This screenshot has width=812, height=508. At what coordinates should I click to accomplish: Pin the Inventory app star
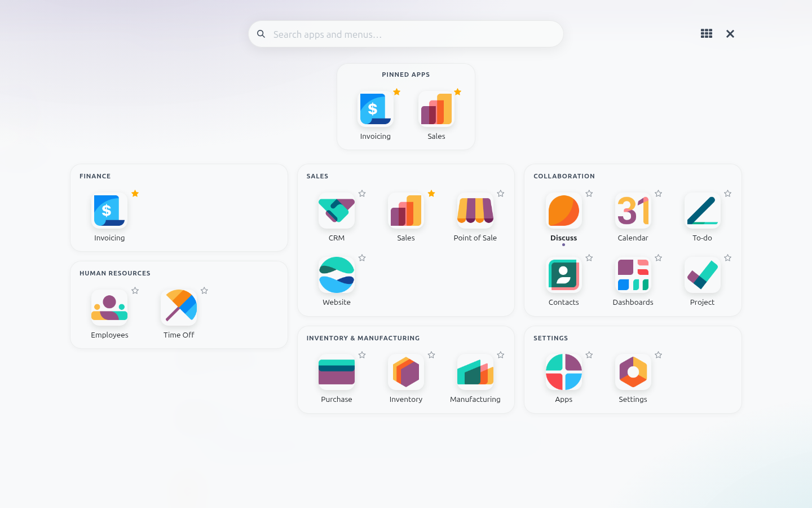[431, 355]
